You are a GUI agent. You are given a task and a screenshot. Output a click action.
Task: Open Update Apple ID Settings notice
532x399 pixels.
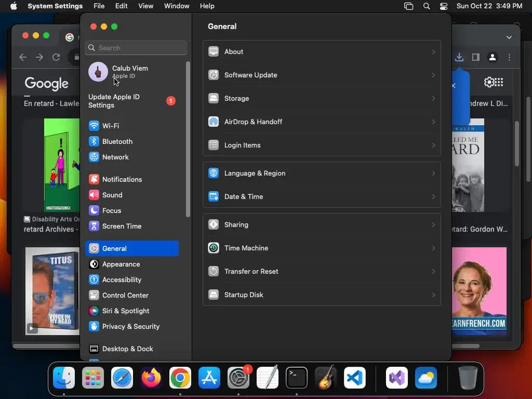point(131,101)
